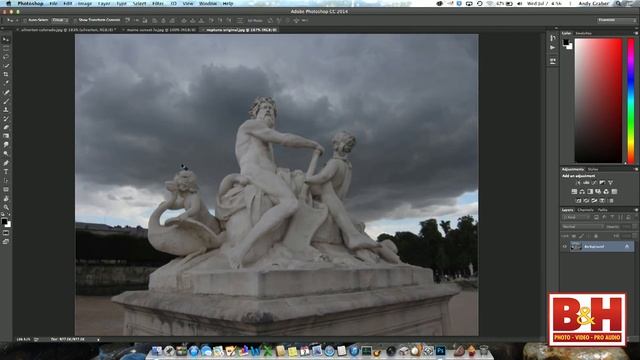
Task: Select the Horizontal Type tool
Action: (x=6, y=172)
